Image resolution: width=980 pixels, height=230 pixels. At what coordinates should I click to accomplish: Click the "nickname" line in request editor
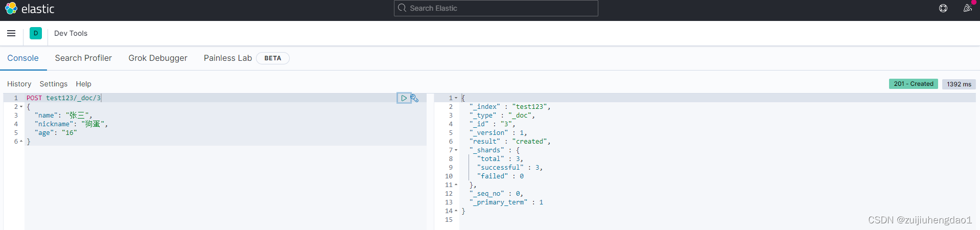71,124
